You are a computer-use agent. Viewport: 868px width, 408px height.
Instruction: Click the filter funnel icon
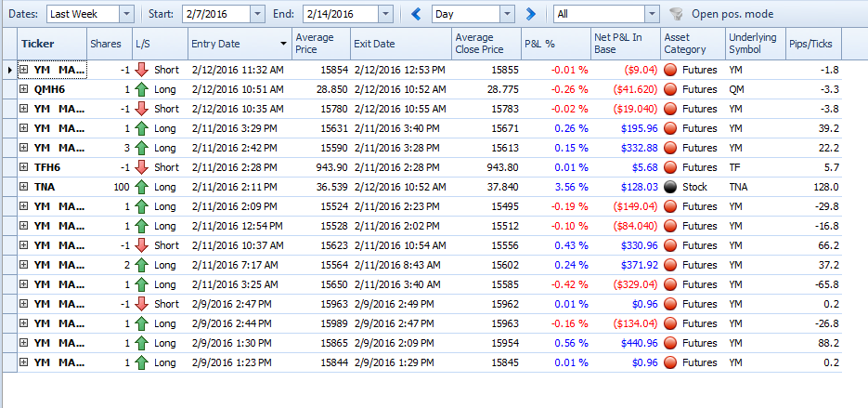(x=675, y=14)
